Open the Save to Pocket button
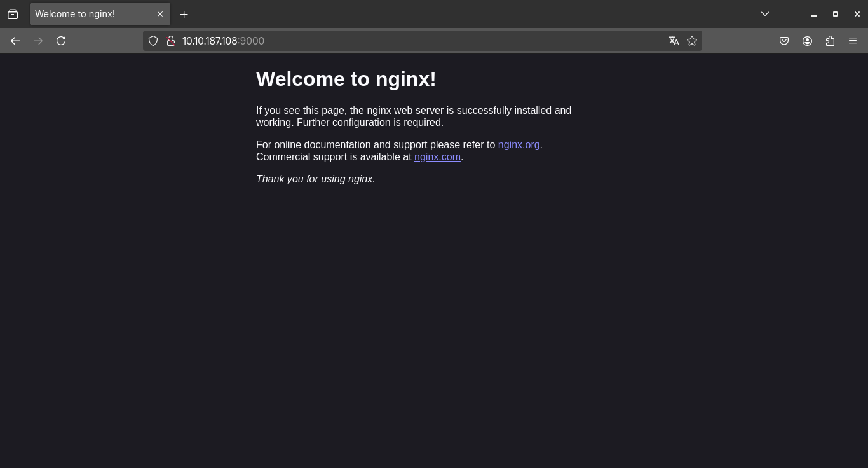The image size is (868, 468). point(784,41)
